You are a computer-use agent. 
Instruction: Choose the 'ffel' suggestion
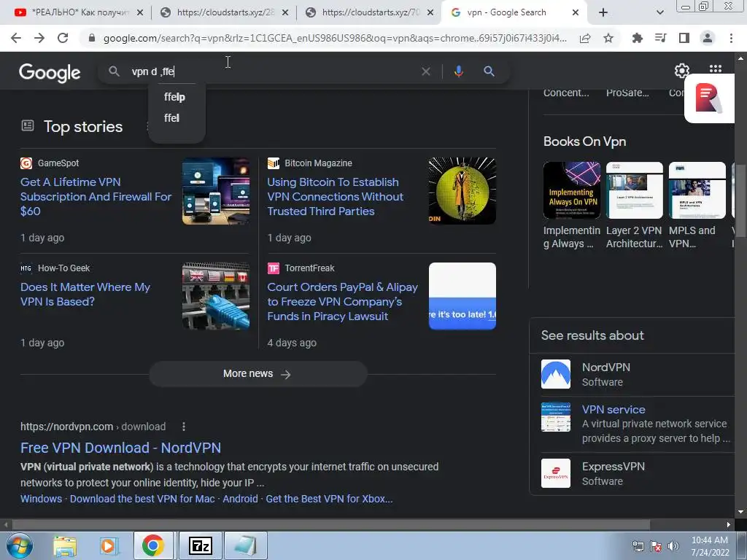[x=172, y=118]
